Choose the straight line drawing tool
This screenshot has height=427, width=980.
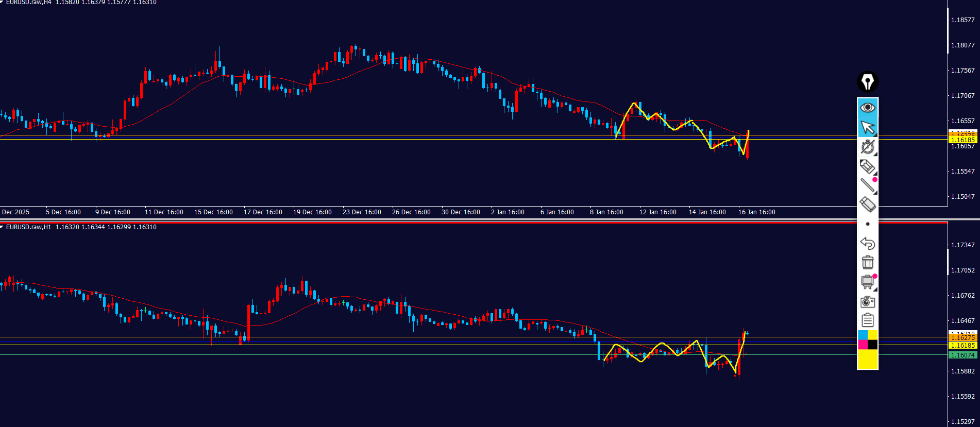(x=868, y=185)
